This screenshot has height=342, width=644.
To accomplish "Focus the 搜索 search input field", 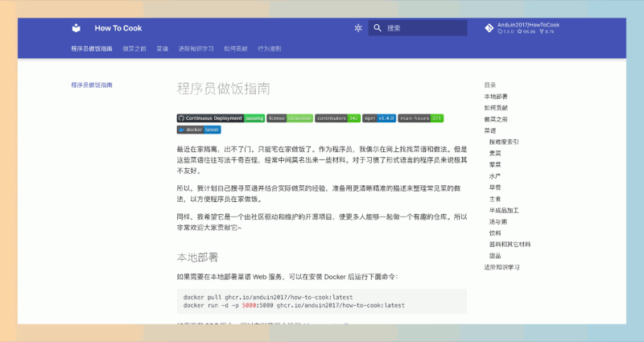I will coord(418,28).
